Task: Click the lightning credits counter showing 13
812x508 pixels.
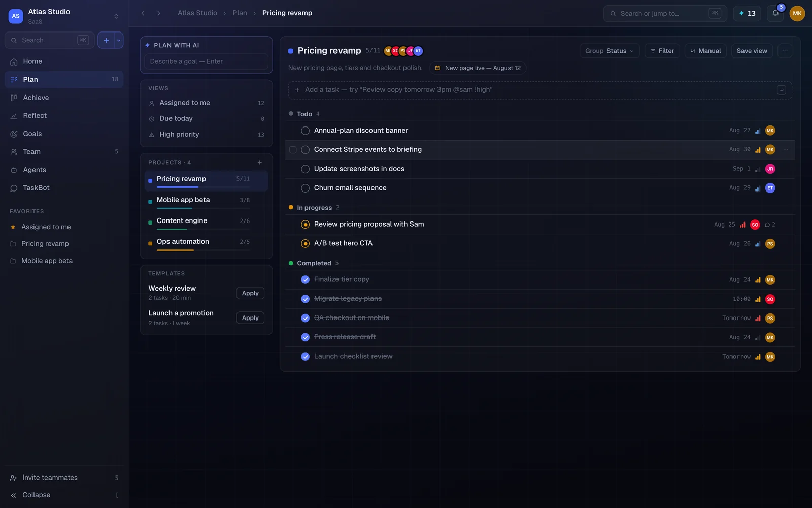Action: (747, 13)
